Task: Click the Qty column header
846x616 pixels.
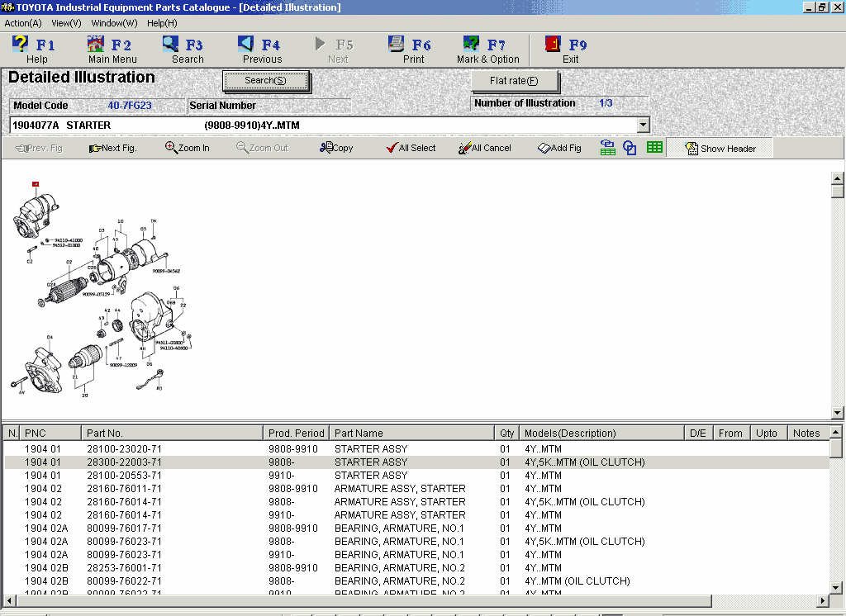Action: click(506, 434)
